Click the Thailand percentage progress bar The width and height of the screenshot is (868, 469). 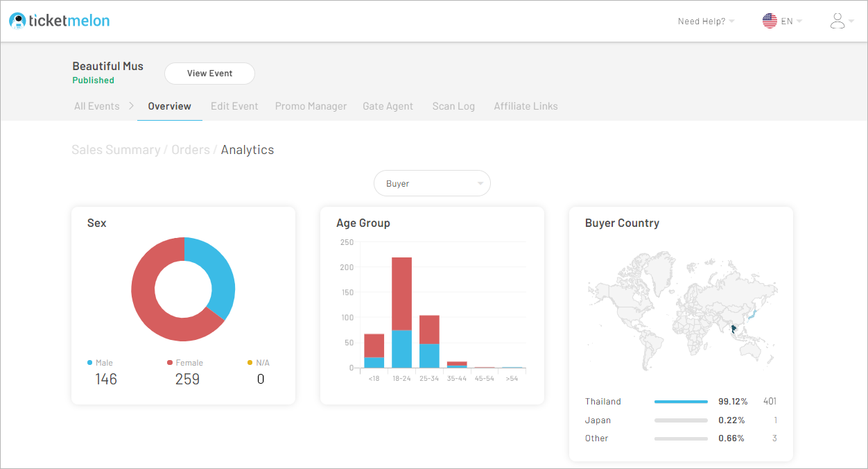point(681,402)
